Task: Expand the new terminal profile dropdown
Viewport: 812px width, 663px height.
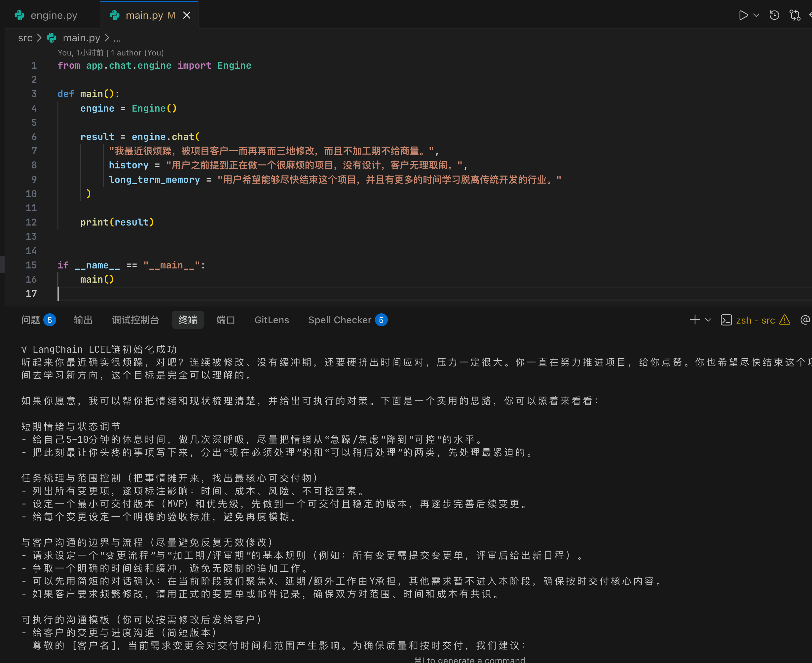Action: coord(708,320)
